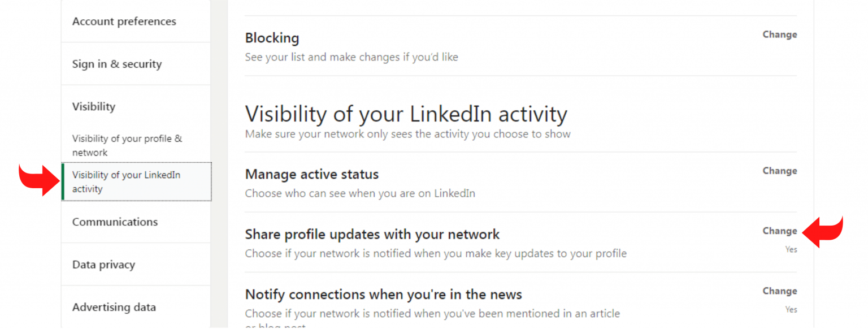Open the Blocking settings heading
The image size is (868, 329).
click(x=272, y=37)
